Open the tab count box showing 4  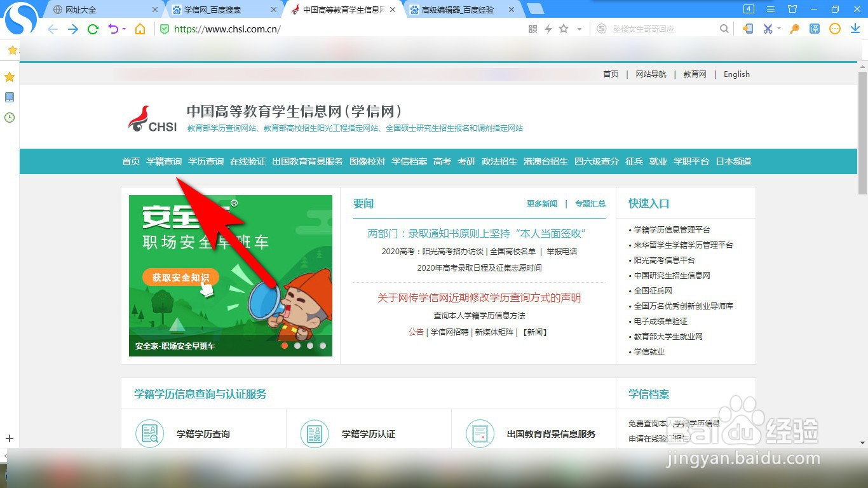(x=749, y=9)
